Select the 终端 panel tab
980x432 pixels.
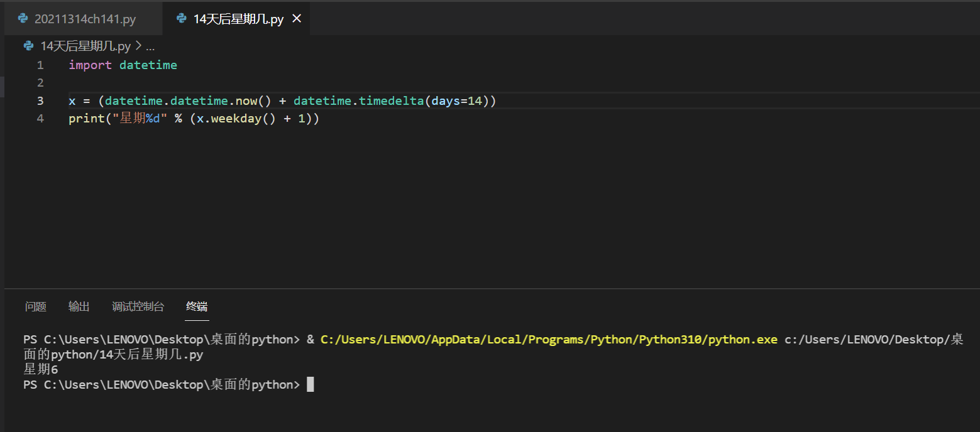197,306
